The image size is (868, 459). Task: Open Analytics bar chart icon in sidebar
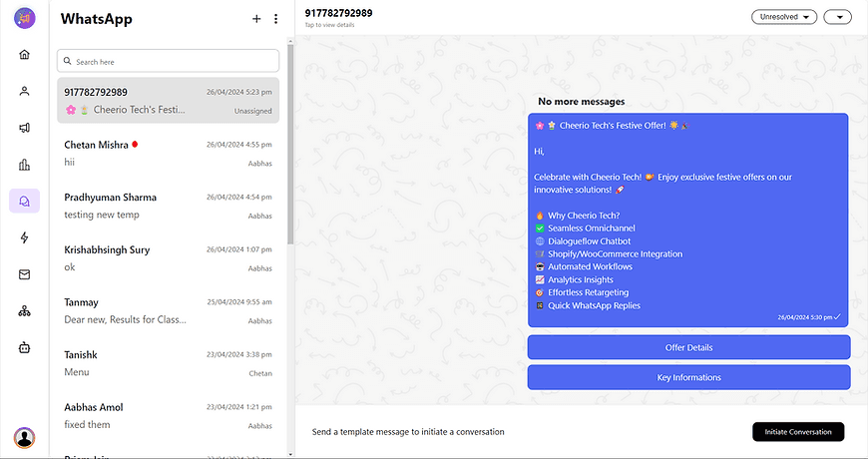pyautogui.click(x=24, y=165)
